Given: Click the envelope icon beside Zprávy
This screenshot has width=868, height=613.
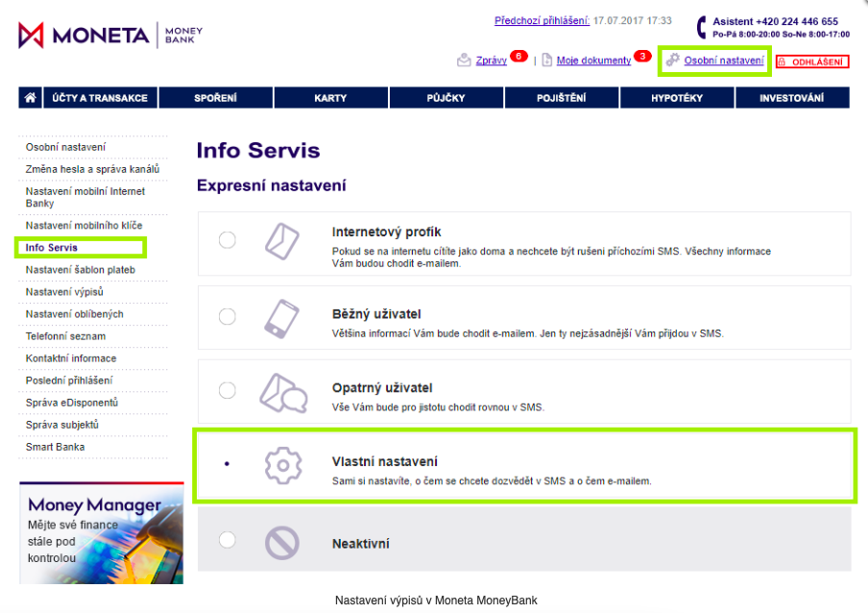Looking at the screenshot, I should click(x=464, y=60).
